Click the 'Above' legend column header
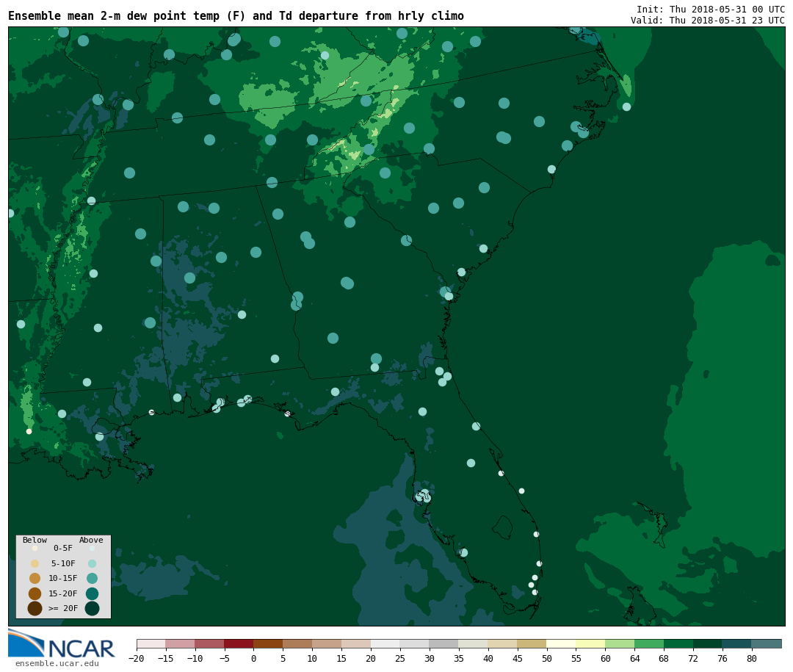Screen dimensions: 793x672 91,540
